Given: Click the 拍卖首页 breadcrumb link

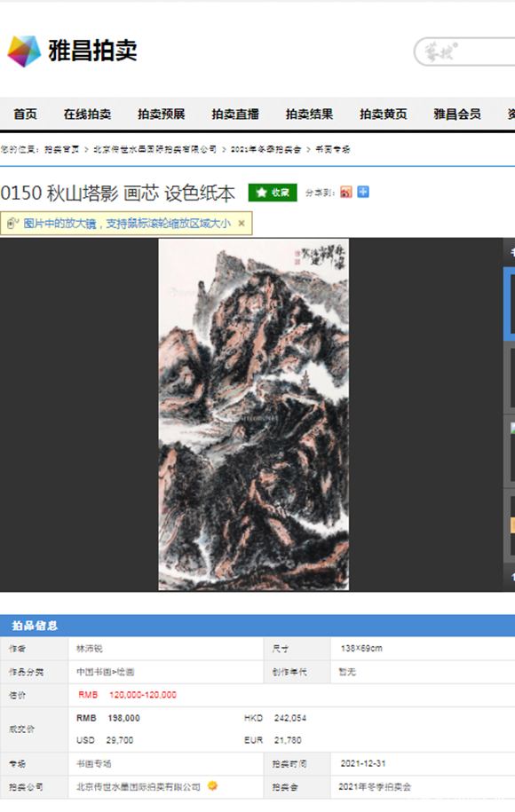Looking at the screenshot, I should tap(61, 150).
